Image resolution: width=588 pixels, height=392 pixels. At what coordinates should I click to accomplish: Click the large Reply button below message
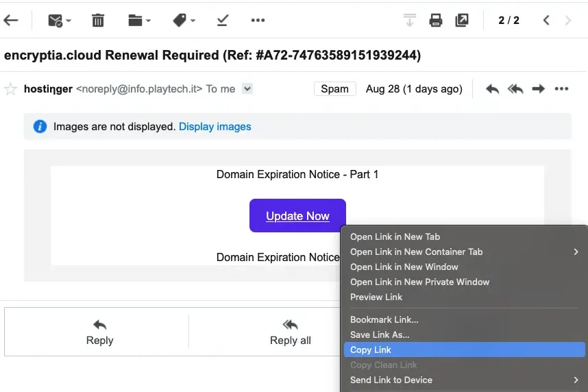click(x=99, y=332)
